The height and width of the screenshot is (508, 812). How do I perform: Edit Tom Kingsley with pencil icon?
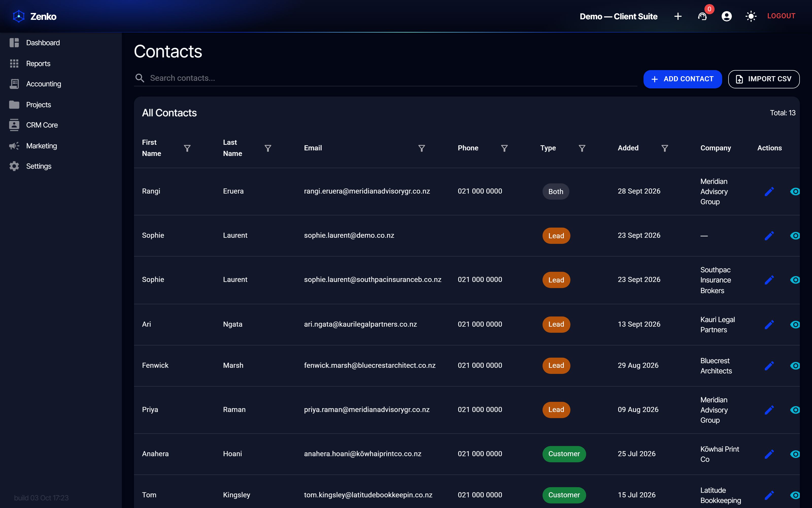pos(769,495)
